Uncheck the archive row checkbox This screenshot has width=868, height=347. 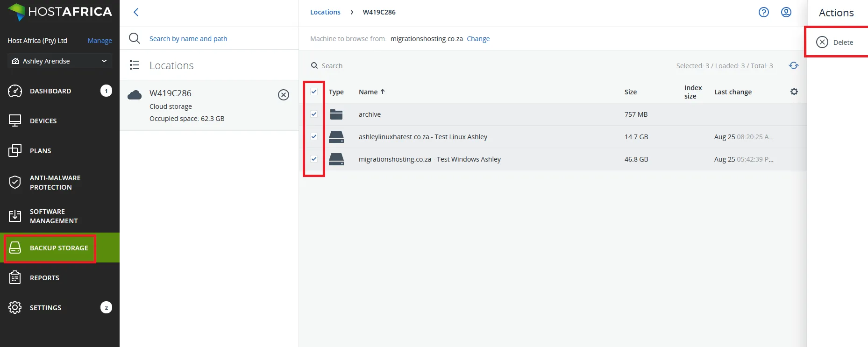click(x=314, y=114)
